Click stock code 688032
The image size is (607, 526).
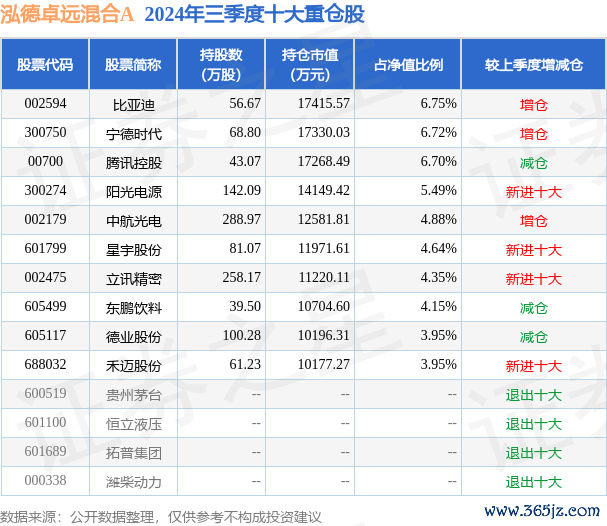tap(45, 365)
